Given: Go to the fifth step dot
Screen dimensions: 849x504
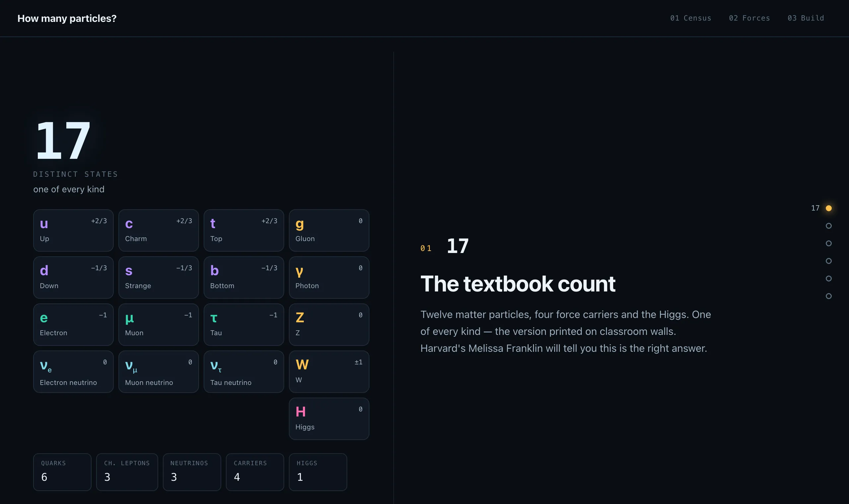Looking at the screenshot, I should [x=829, y=279].
